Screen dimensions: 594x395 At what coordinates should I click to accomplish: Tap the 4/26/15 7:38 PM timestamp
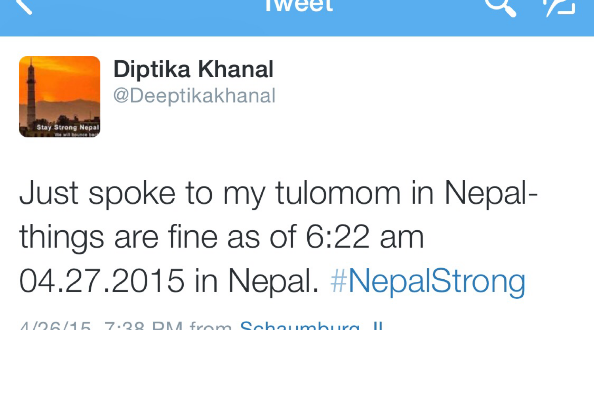pos(102,325)
